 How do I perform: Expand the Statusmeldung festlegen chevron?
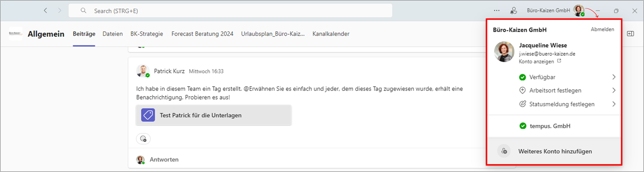[614, 104]
